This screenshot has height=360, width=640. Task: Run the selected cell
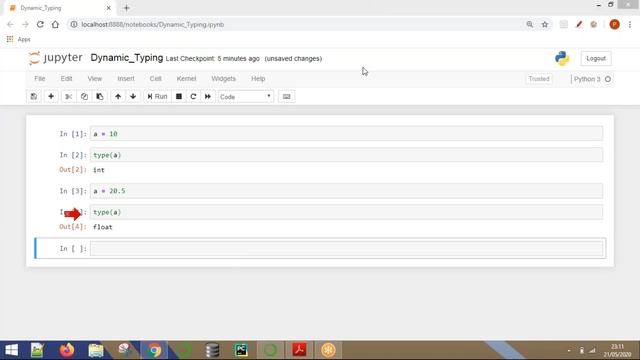[157, 97]
